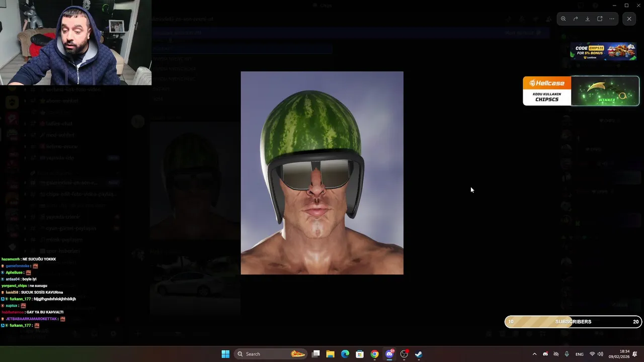Viewport: 644px width, 362px height.
Task: Open Microsoft Store from the taskbar
Action: [360, 354]
